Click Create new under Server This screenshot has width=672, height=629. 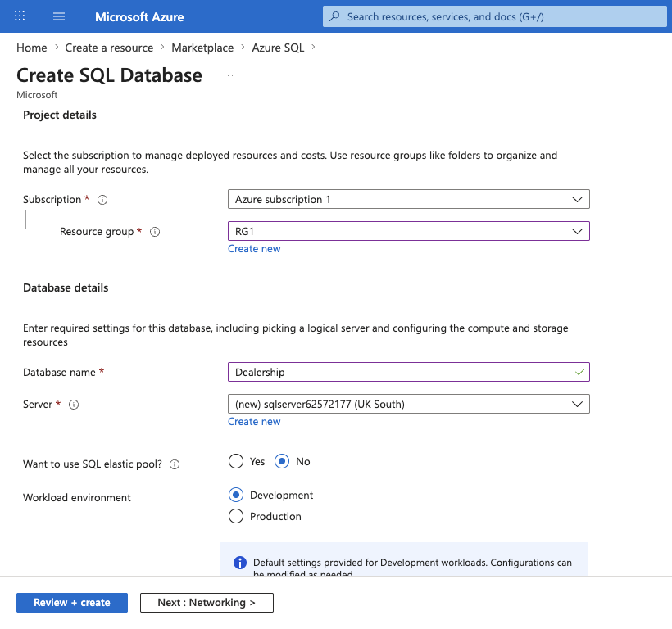tap(254, 422)
